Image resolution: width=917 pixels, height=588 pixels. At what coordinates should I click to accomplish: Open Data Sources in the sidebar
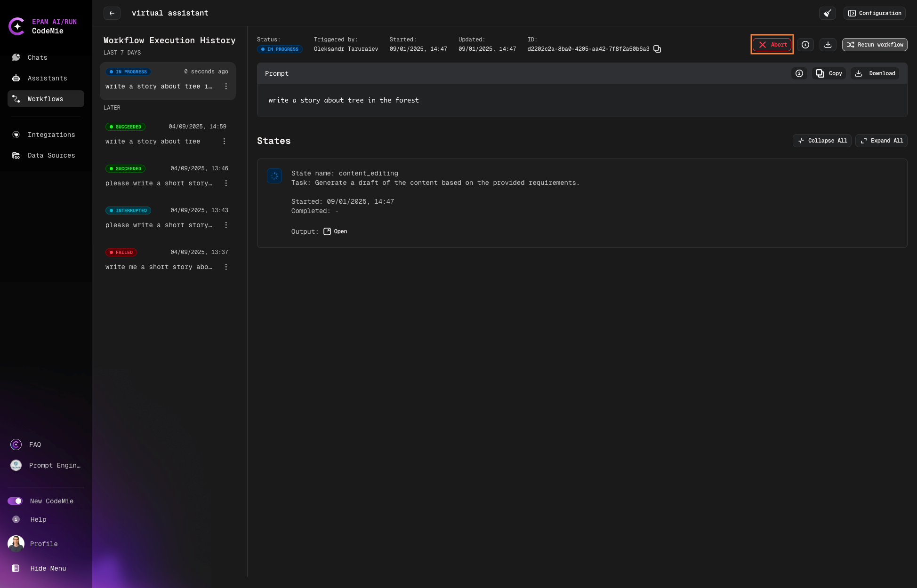(51, 155)
